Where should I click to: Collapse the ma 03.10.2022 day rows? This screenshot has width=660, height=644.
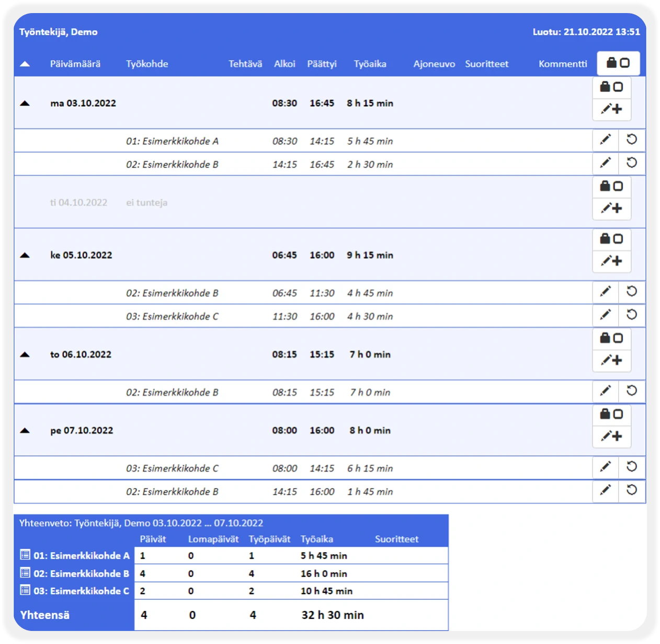click(25, 103)
